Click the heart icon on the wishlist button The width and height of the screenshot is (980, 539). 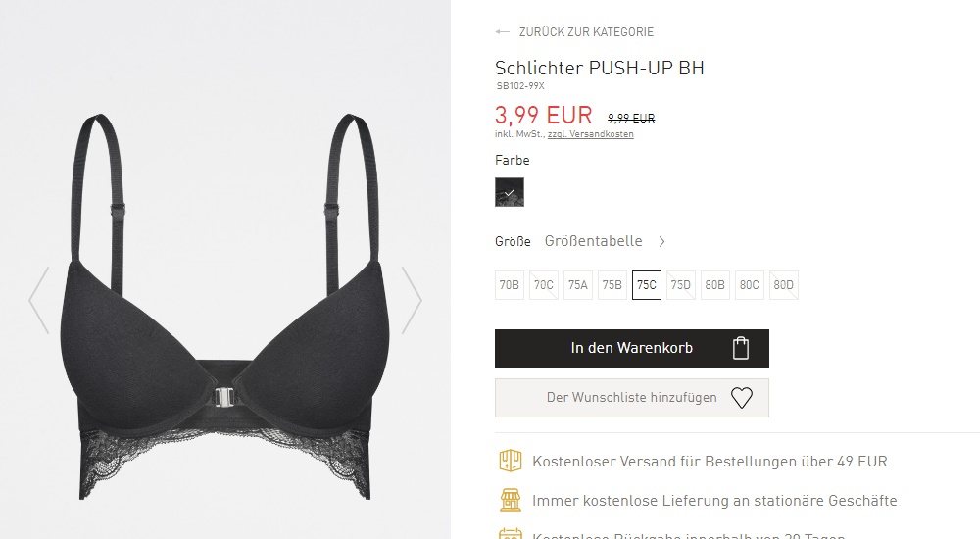tap(742, 398)
